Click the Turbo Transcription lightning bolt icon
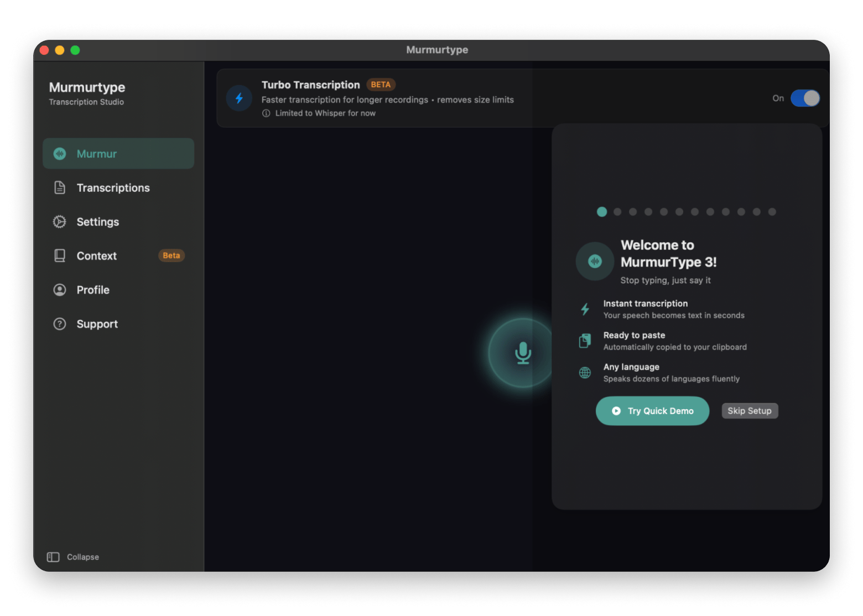The image size is (863, 616). pyautogui.click(x=240, y=98)
